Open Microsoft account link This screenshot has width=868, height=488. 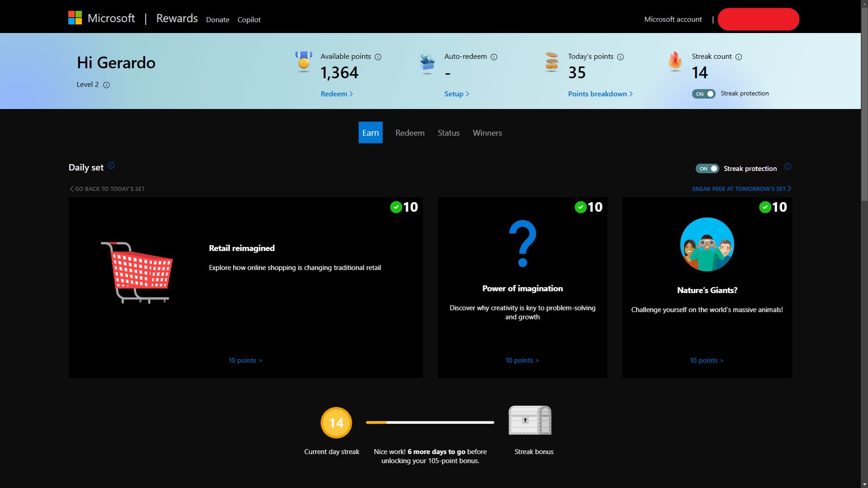pyautogui.click(x=673, y=19)
